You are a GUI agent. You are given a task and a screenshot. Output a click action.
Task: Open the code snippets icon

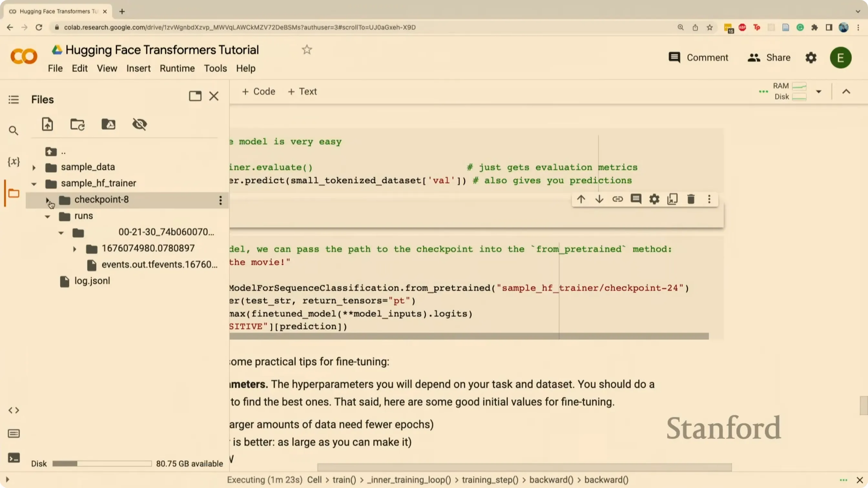(14, 410)
